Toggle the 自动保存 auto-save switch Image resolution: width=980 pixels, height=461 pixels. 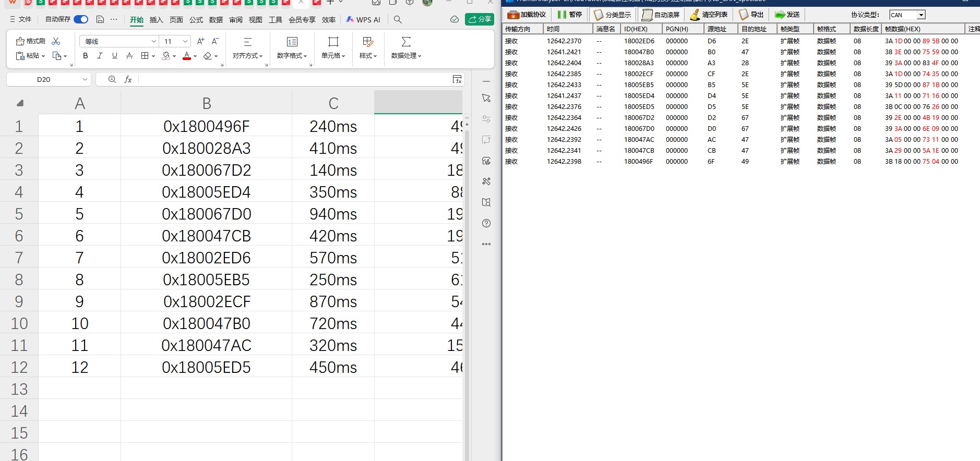81,19
